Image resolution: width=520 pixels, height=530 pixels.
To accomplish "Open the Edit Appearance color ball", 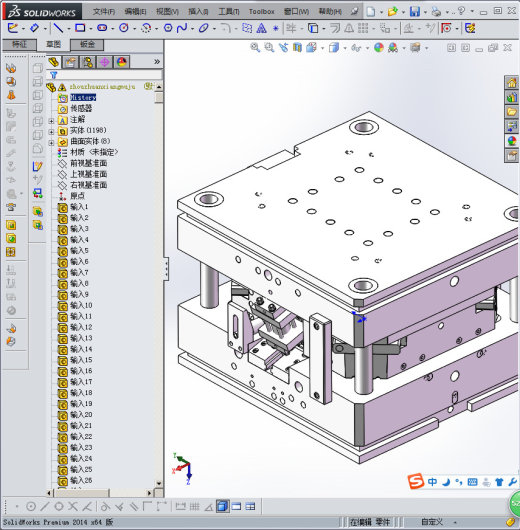I will (379, 48).
